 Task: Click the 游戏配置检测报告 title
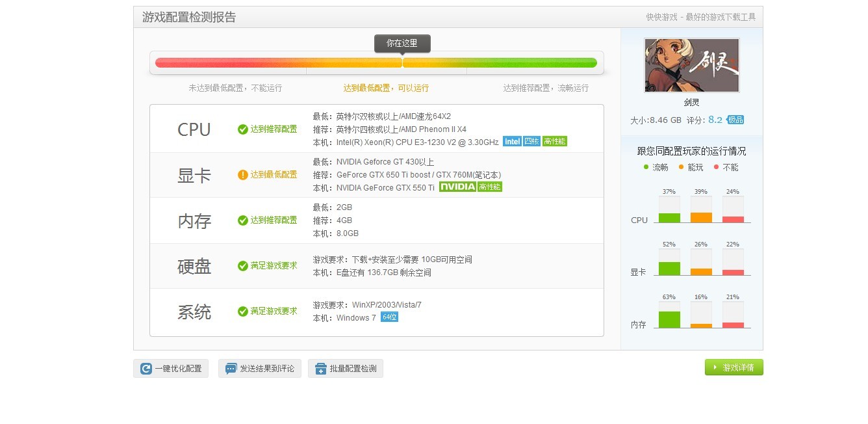tap(189, 18)
